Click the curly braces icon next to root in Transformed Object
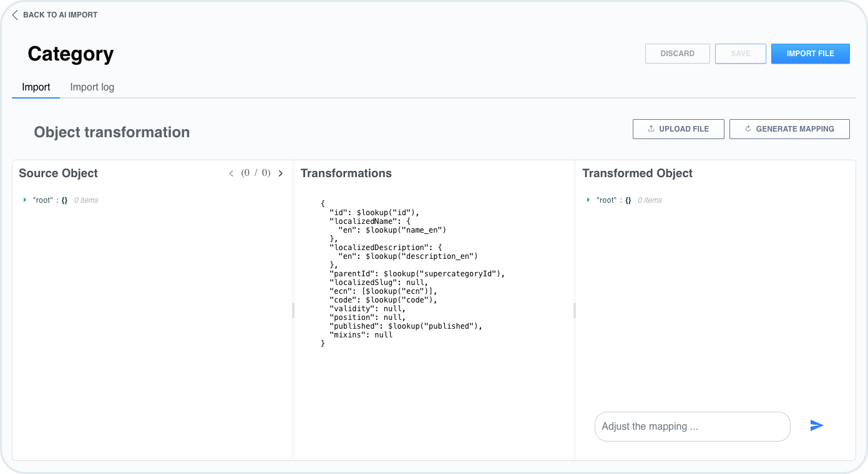This screenshot has width=868, height=474. click(x=627, y=200)
